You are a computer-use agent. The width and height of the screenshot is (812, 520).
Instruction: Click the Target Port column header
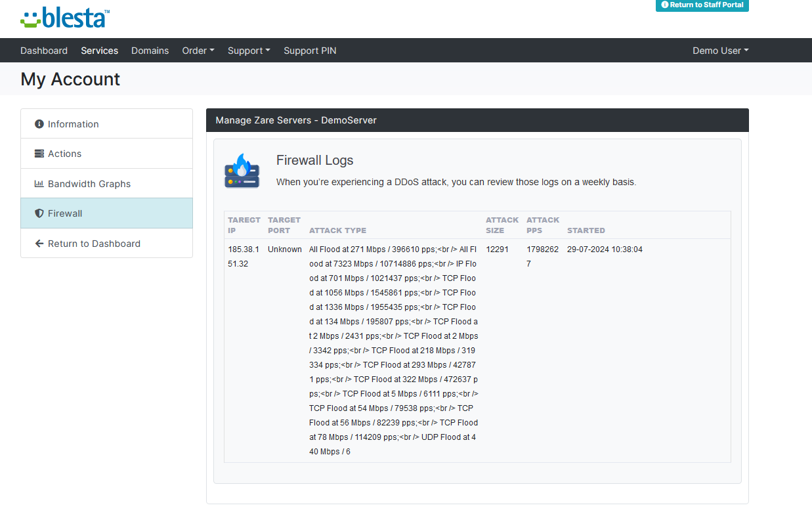pyautogui.click(x=284, y=225)
